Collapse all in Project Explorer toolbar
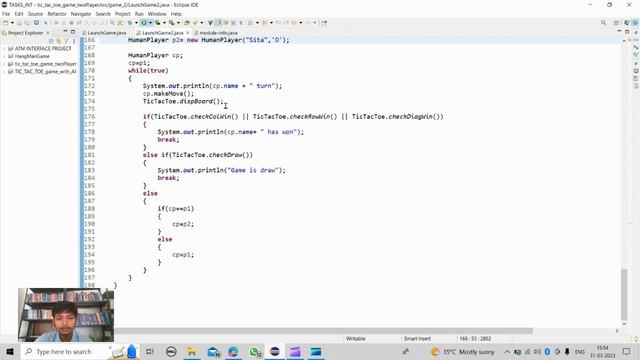 point(51,41)
